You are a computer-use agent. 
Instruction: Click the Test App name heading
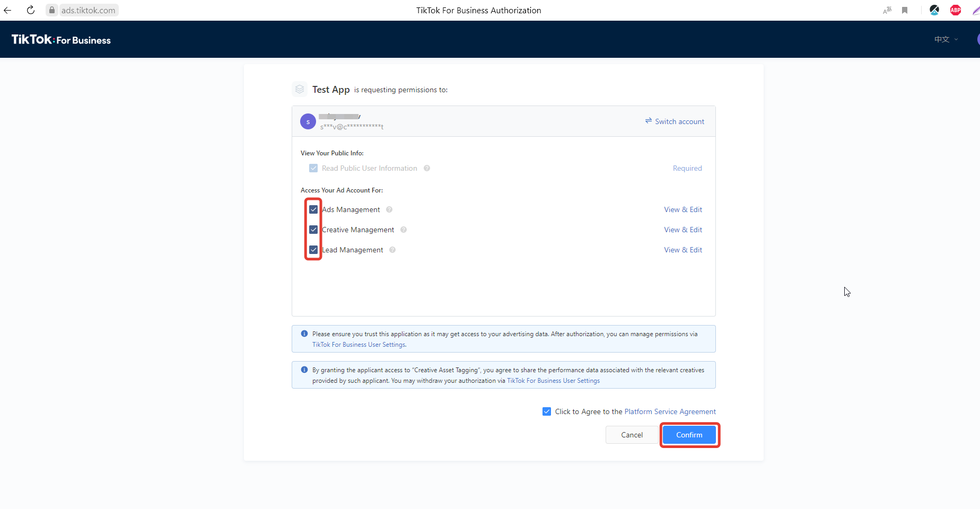331,89
